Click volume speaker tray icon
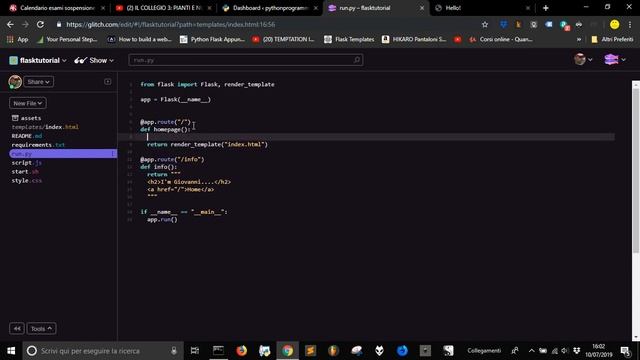 tap(564, 351)
